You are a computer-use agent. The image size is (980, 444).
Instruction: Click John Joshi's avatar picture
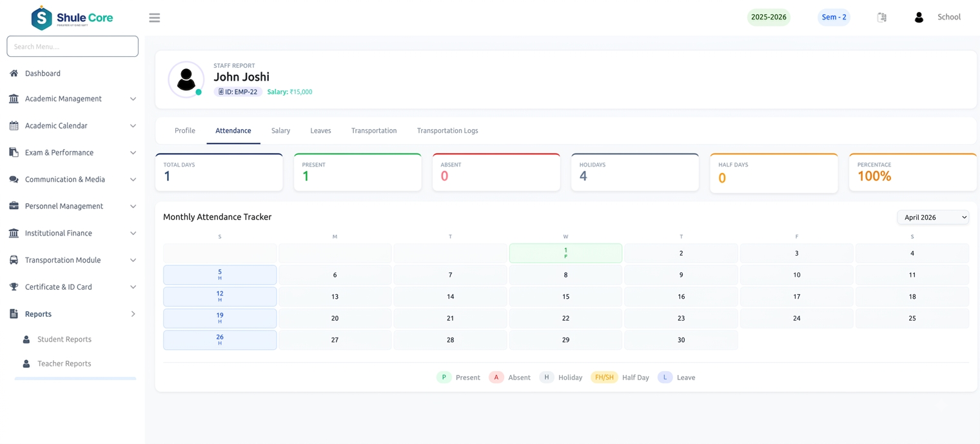pyautogui.click(x=186, y=79)
